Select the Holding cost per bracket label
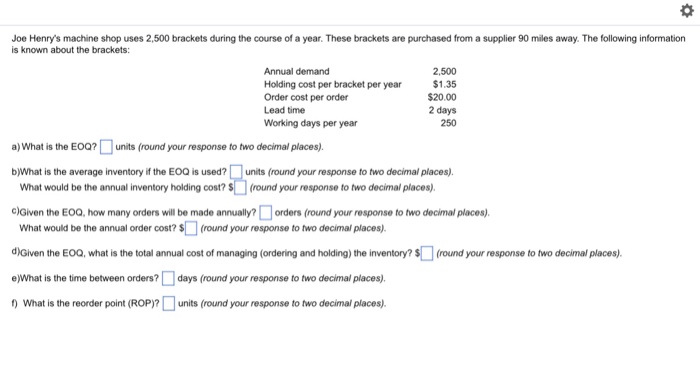700x379 pixels. pos(333,84)
